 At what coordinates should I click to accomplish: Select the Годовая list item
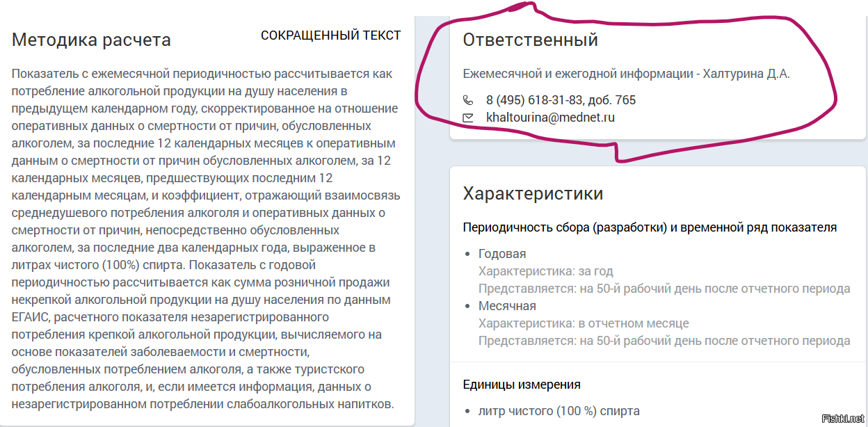(502, 254)
